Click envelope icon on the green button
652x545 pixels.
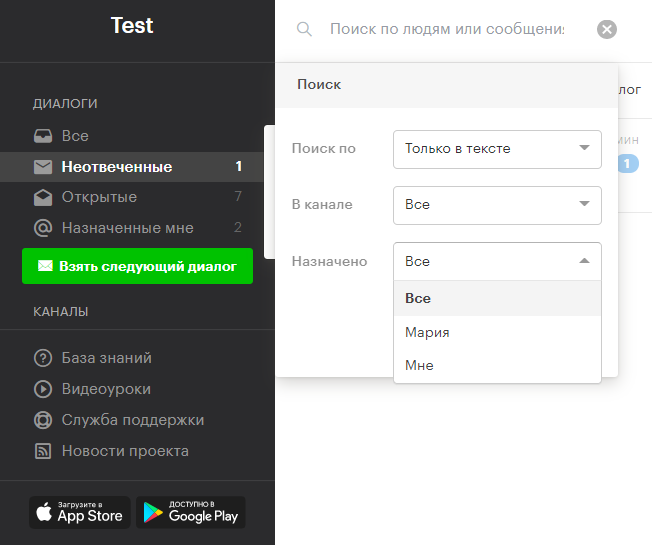tap(45, 266)
